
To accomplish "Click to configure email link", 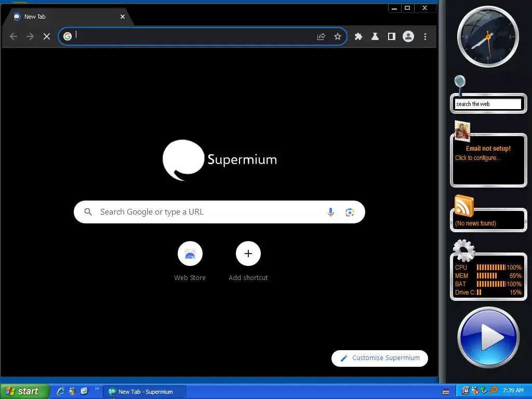I will pyautogui.click(x=478, y=158).
